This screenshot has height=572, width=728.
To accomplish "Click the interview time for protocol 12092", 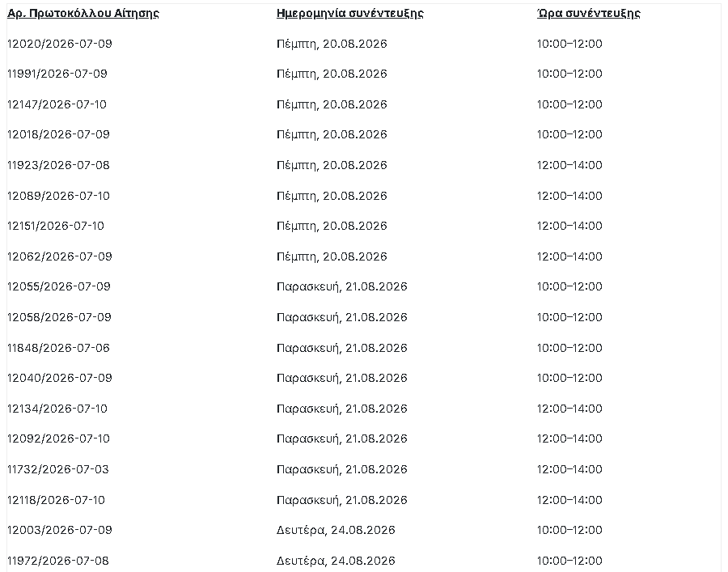I will [x=569, y=439].
